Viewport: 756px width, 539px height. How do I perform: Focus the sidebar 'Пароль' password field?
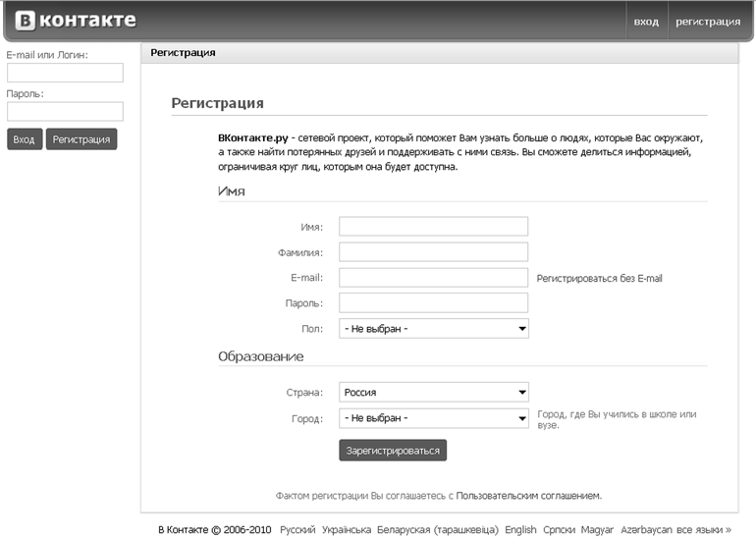click(x=65, y=111)
